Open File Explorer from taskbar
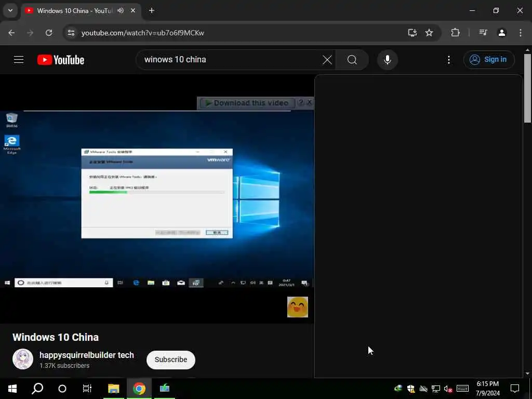 tap(113, 389)
